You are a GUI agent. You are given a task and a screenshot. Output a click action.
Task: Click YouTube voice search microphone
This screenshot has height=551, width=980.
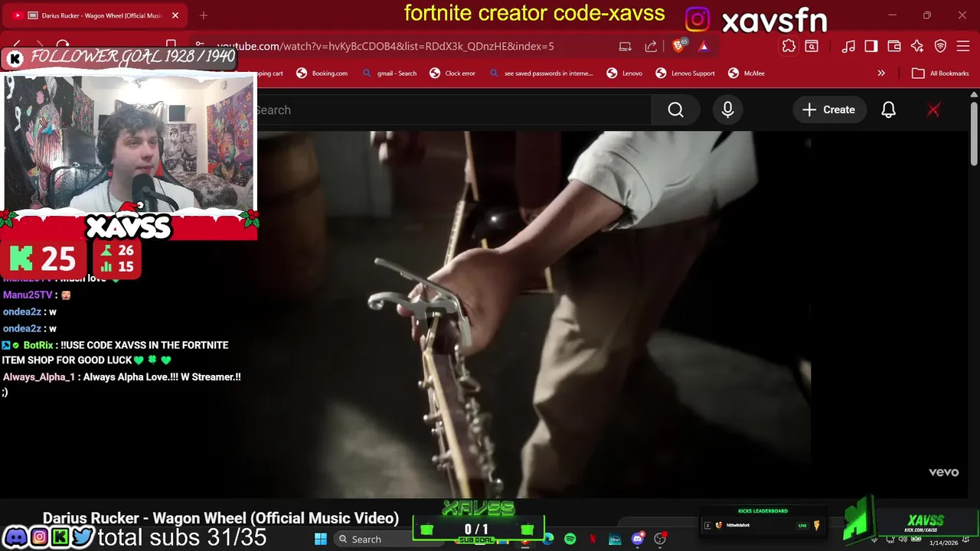(727, 110)
